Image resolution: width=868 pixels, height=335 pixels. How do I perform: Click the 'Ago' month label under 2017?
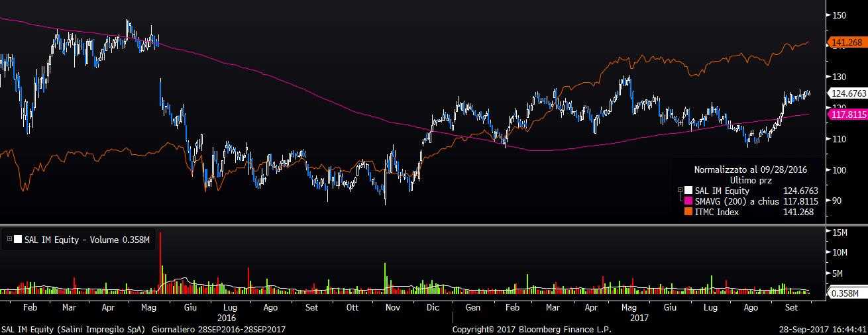pos(751,308)
